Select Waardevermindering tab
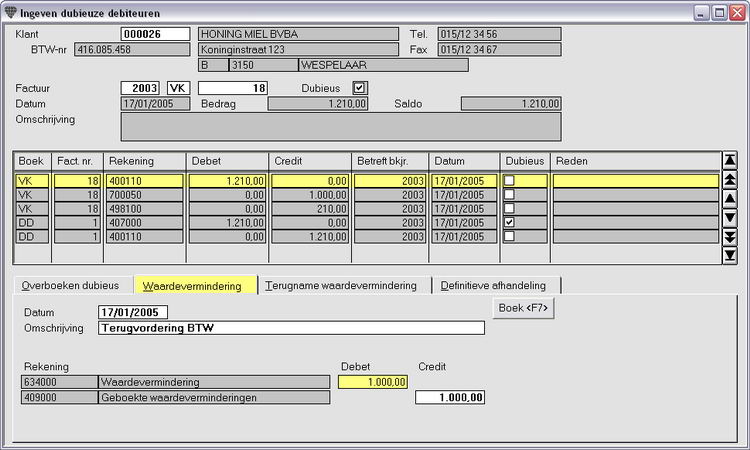Viewport: 750px width, 450px height. pyautogui.click(x=195, y=285)
